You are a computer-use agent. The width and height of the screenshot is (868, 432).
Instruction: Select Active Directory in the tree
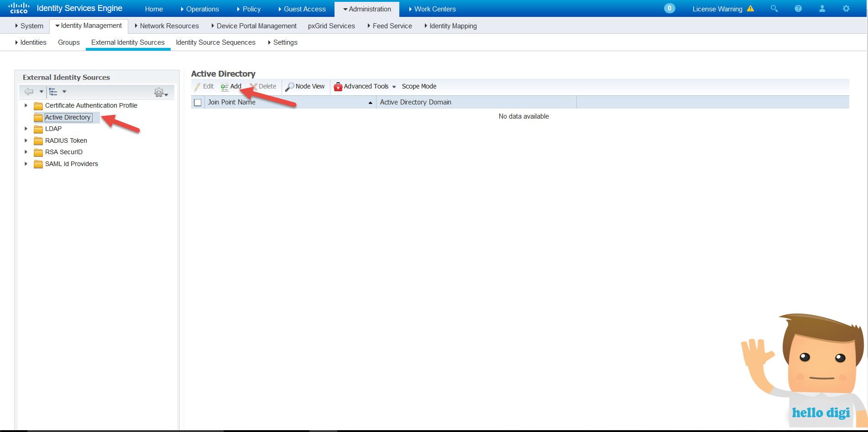coord(68,117)
